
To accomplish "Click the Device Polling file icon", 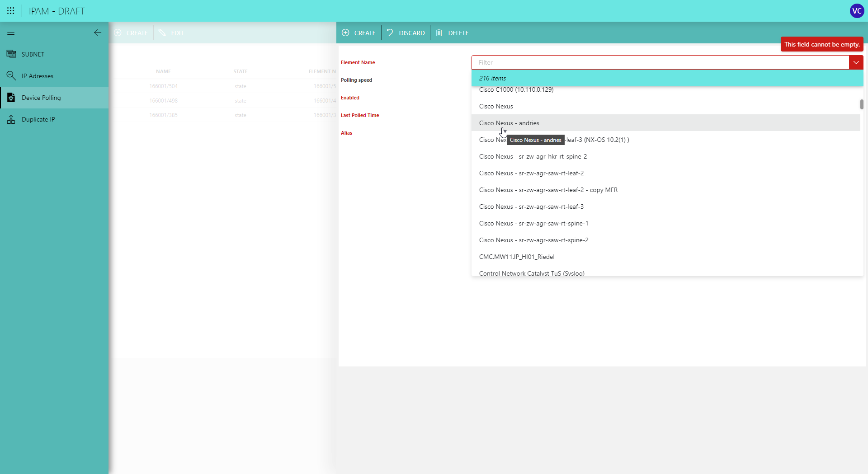I will coord(11,97).
